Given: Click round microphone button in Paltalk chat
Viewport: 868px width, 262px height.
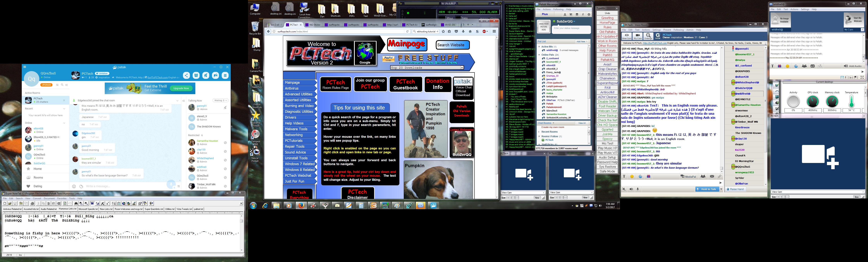Looking at the screenshot, I should (x=171, y=184).
